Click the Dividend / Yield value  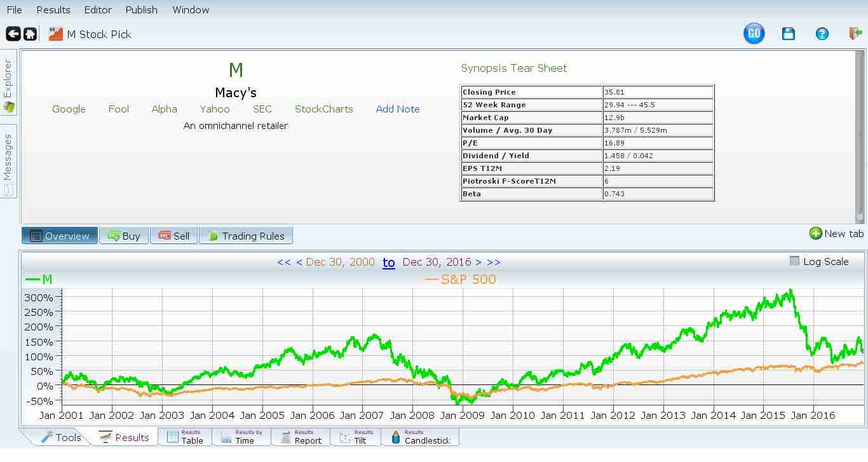click(x=658, y=156)
